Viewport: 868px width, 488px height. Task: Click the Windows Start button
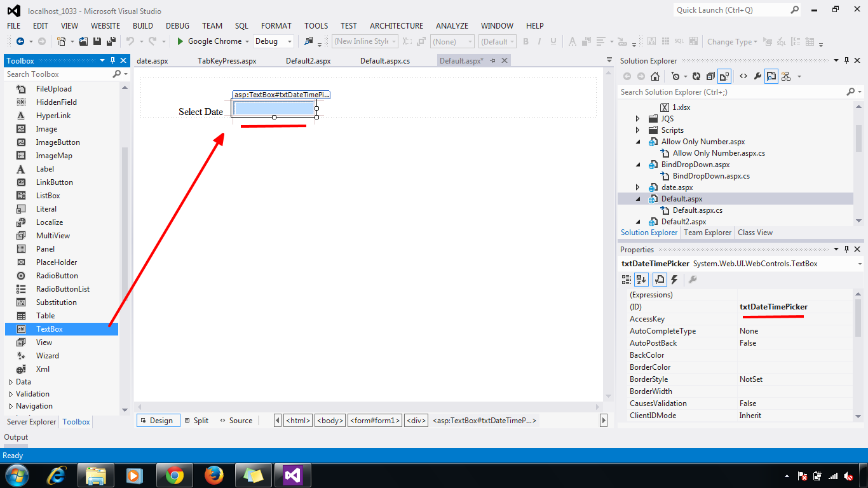[16, 475]
